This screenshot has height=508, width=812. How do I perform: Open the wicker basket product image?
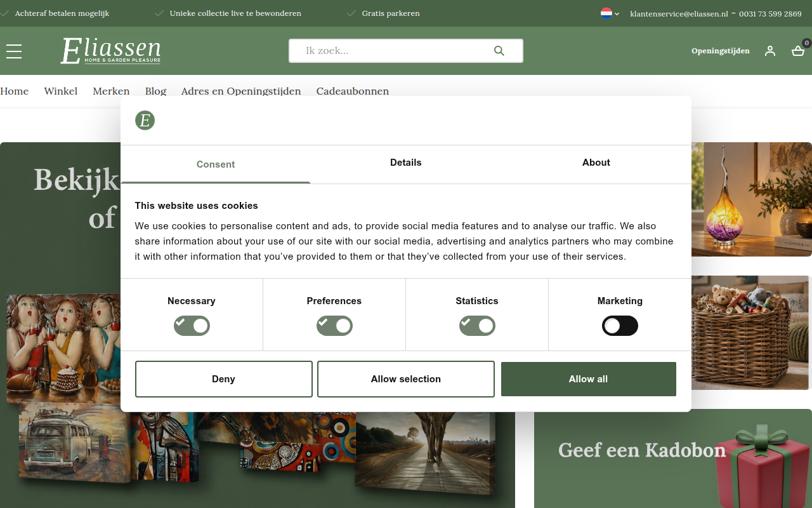pyautogui.click(x=752, y=333)
